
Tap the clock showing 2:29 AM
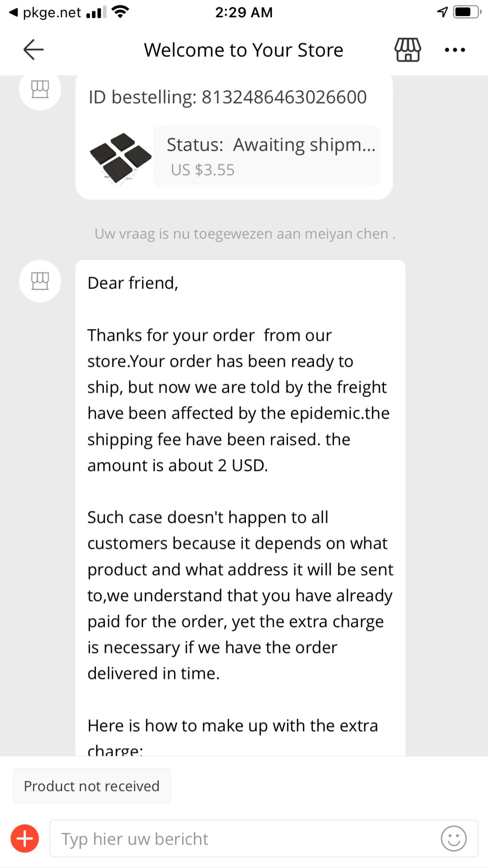[x=244, y=12]
